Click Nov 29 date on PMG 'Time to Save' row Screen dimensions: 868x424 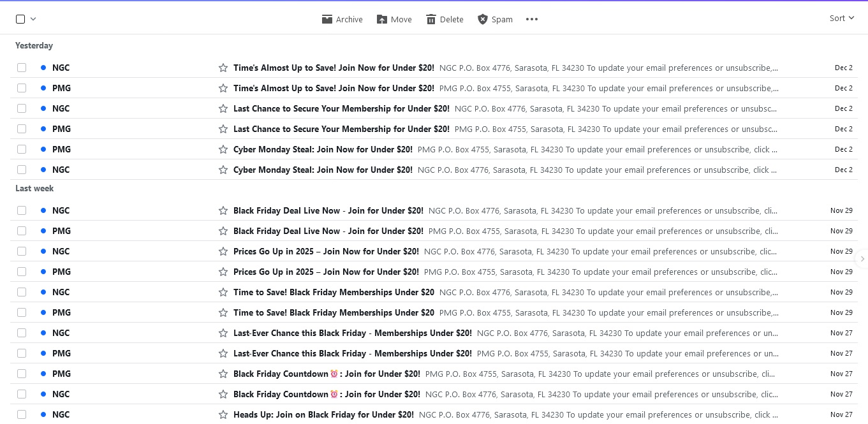(841, 312)
